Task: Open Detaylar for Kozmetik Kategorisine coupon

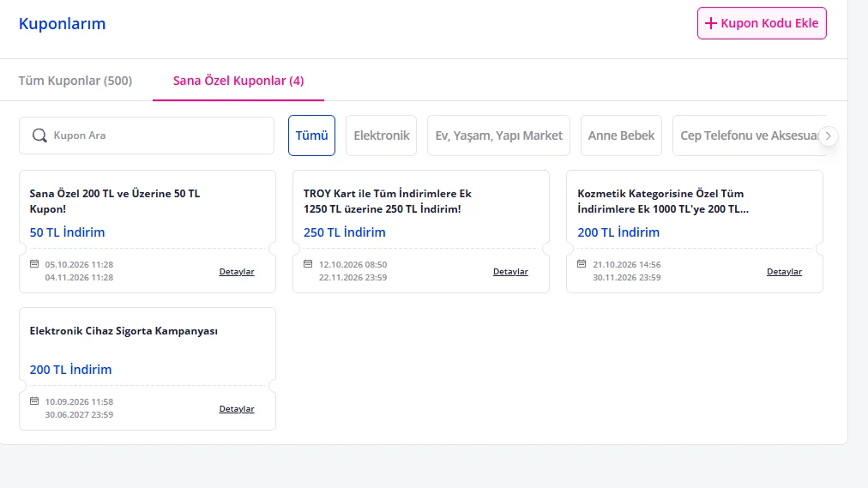Action: click(784, 272)
